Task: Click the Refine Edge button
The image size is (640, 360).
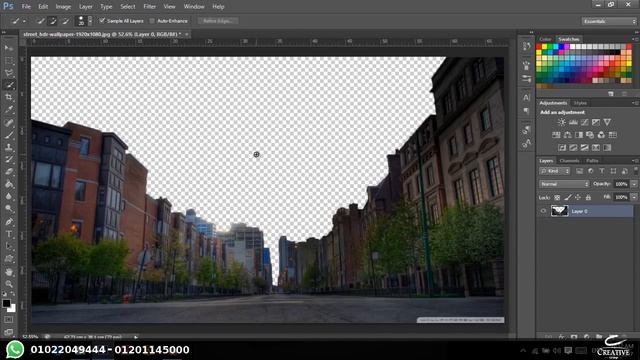Action: click(x=218, y=21)
